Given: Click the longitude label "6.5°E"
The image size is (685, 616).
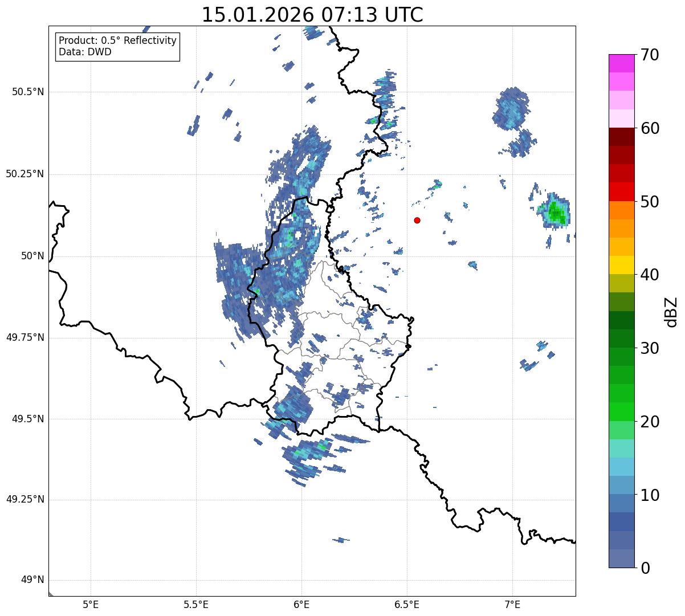Looking at the screenshot, I should 407,604.
